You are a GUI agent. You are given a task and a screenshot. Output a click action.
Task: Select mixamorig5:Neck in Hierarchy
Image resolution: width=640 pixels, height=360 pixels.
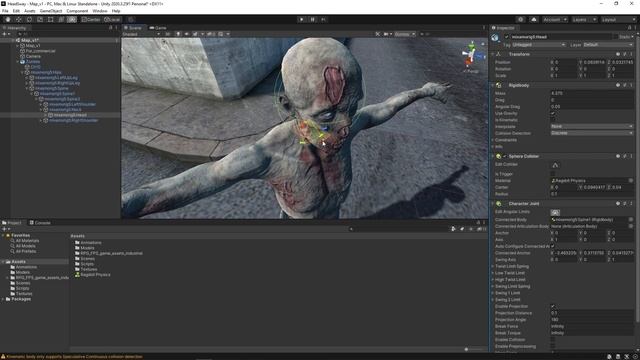[x=65, y=109]
